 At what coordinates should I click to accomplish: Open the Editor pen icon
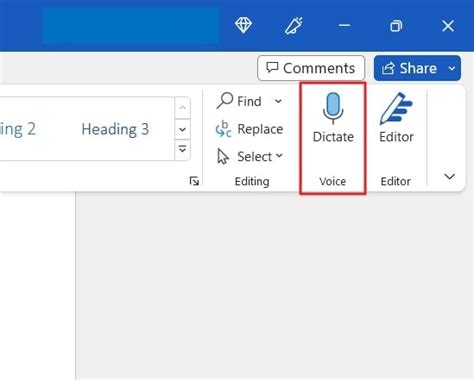tap(396, 108)
